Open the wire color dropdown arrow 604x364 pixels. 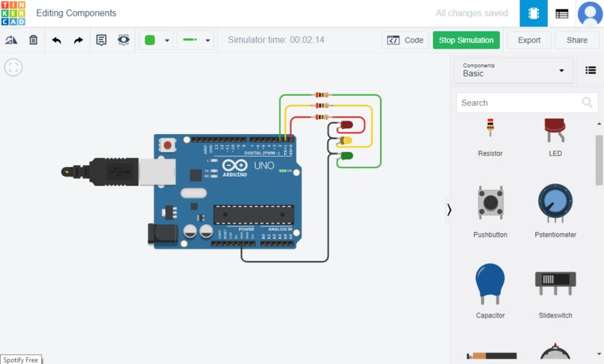point(167,40)
